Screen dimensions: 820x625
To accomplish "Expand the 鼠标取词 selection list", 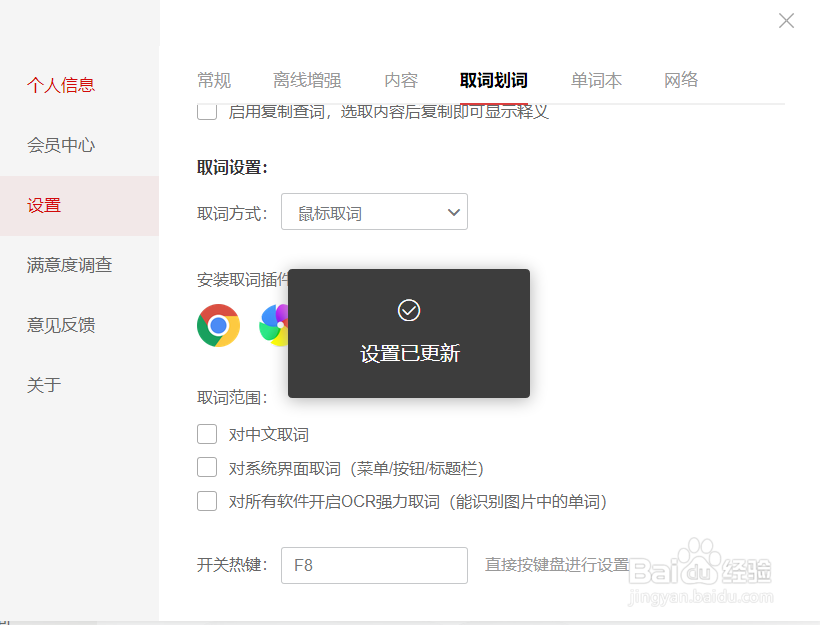I will pos(452,211).
